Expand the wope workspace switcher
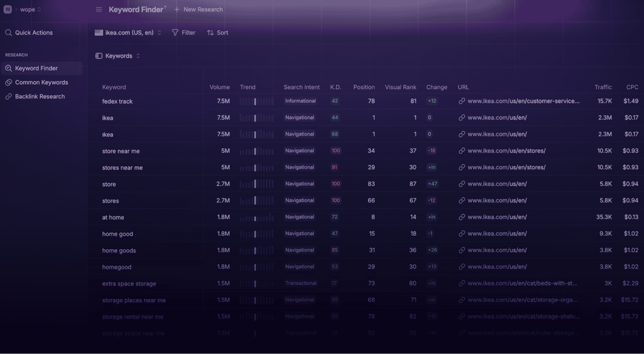This screenshot has width=644, height=354. tap(39, 10)
